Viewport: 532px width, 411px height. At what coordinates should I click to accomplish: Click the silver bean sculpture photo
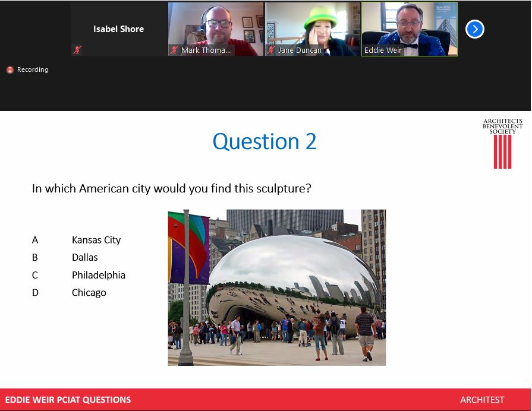[277, 287]
